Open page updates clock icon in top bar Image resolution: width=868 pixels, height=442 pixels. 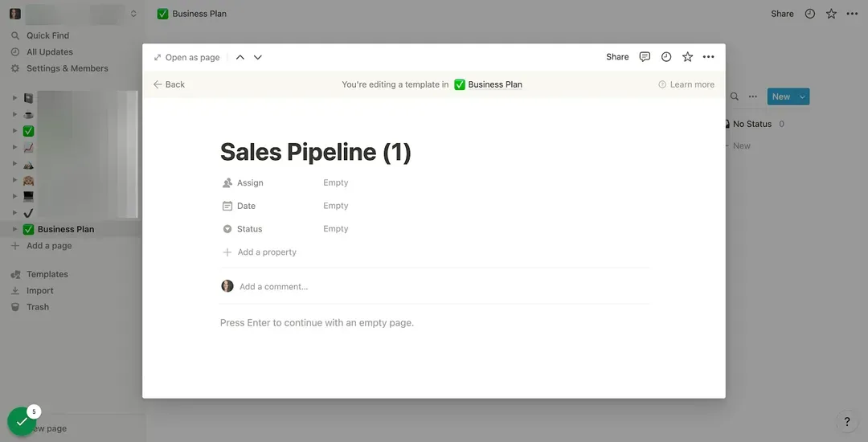[810, 14]
